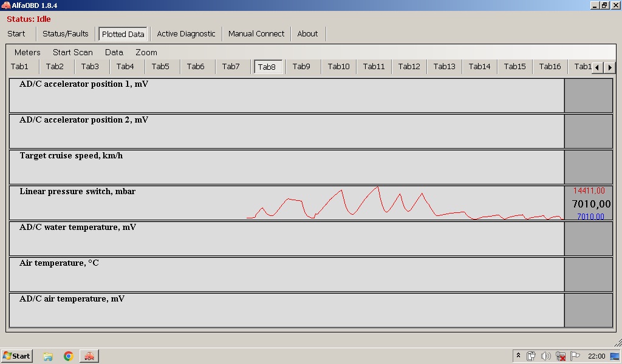622x364 pixels.
Task: Open the Meters menu
Action: tap(27, 52)
